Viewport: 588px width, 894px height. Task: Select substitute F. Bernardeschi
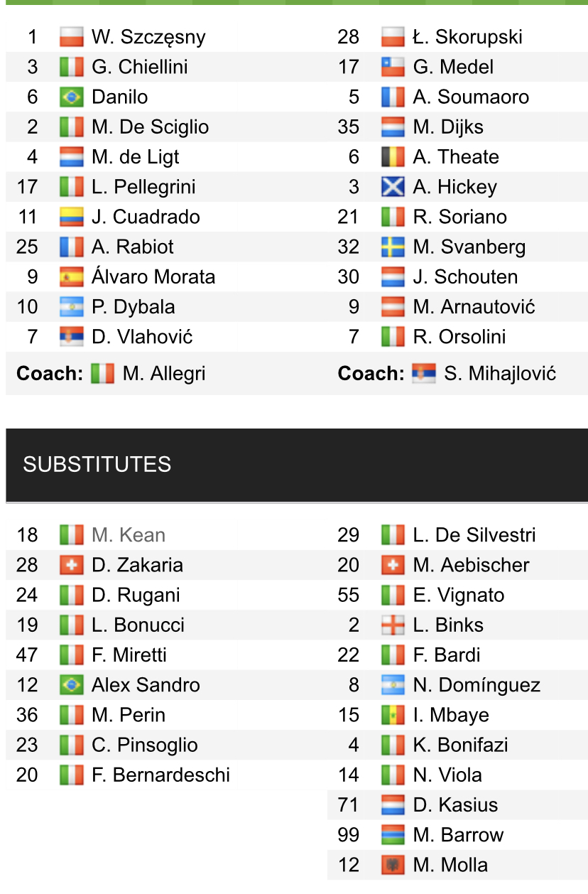tap(161, 775)
